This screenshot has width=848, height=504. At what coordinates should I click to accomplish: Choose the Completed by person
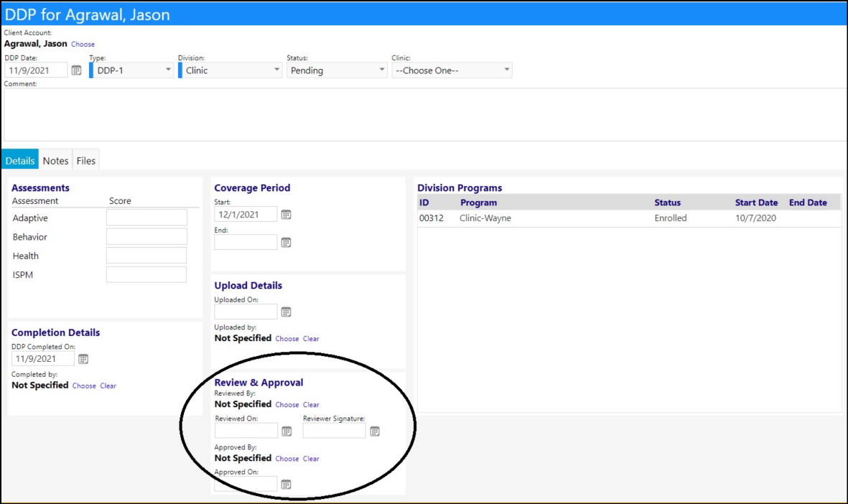(84, 386)
